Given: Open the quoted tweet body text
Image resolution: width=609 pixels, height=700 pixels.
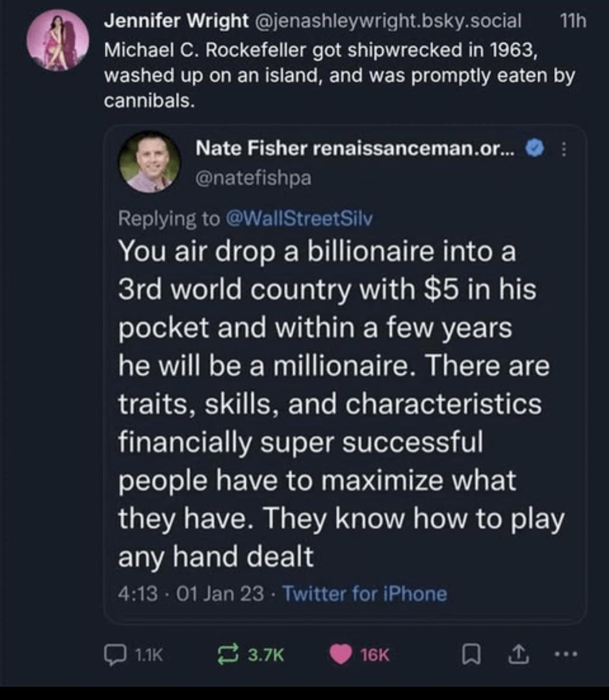Looking at the screenshot, I should tap(332, 403).
